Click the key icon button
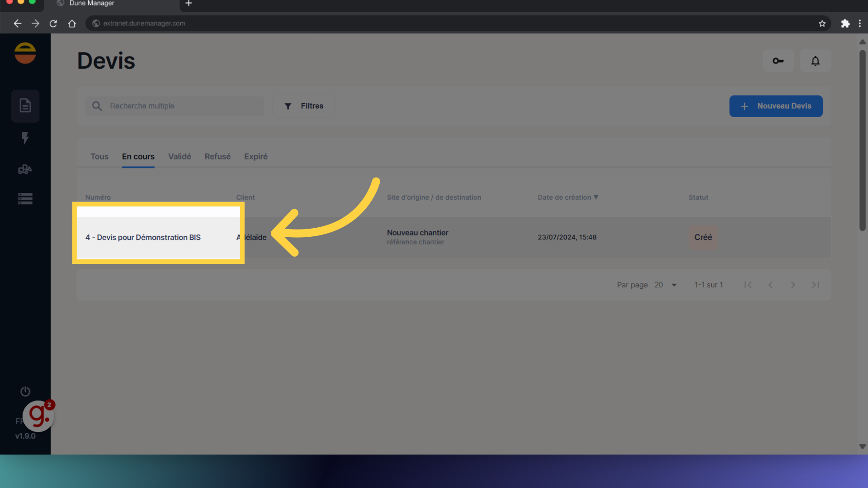Image resolution: width=868 pixels, height=488 pixels. point(778,61)
